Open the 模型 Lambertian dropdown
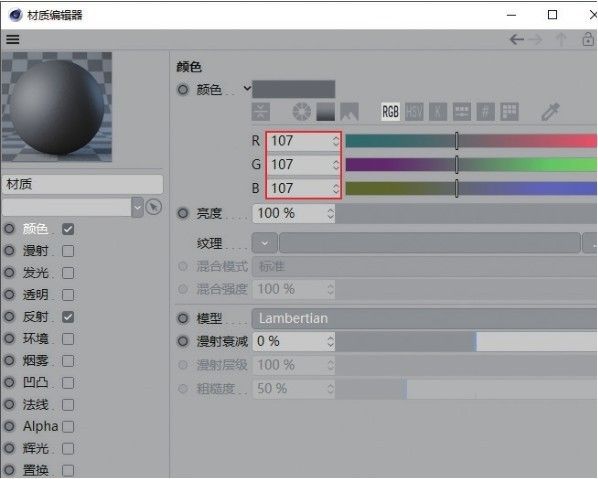The width and height of the screenshot is (598, 479). [424, 318]
